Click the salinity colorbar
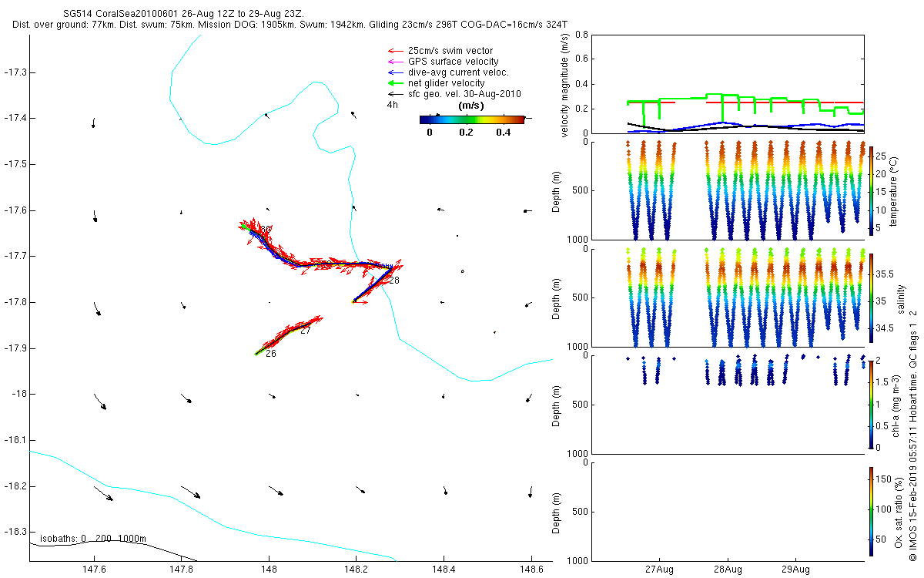 click(x=871, y=297)
